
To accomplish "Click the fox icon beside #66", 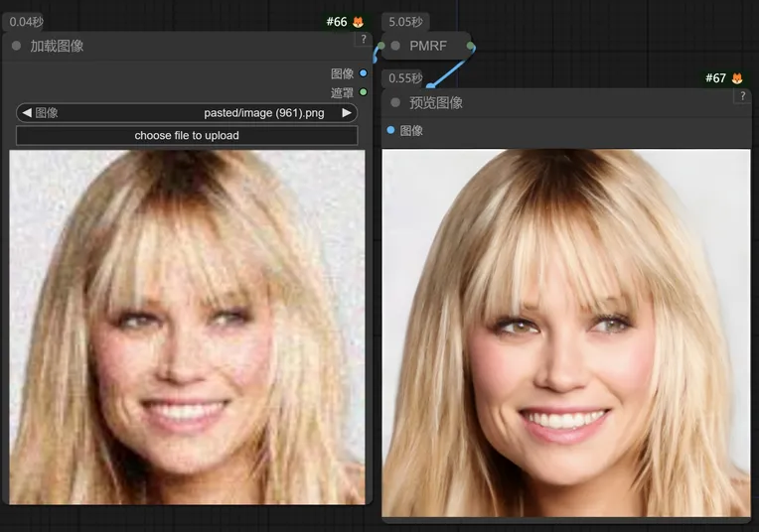I will pyautogui.click(x=359, y=22).
